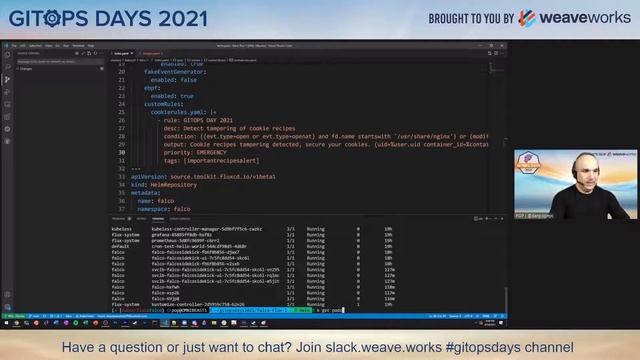Open the Search view in activity bar
The width and height of the screenshot is (640, 360).
coord(7,67)
